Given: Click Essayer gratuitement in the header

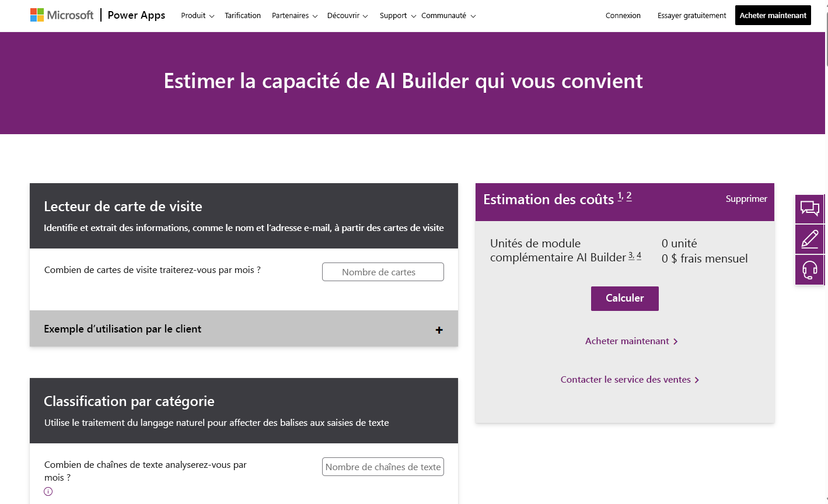Looking at the screenshot, I should pyautogui.click(x=692, y=16).
